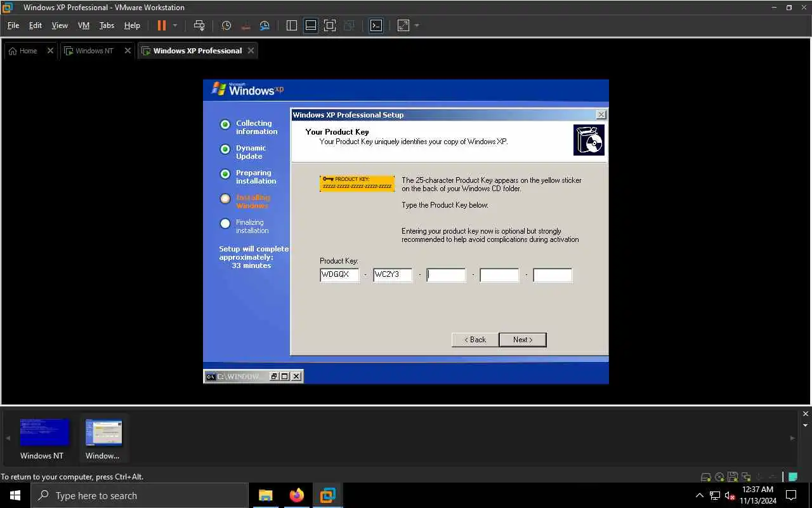Open File Explorer from the taskbar
Image resolution: width=812 pixels, height=508 pixels.
266,495
